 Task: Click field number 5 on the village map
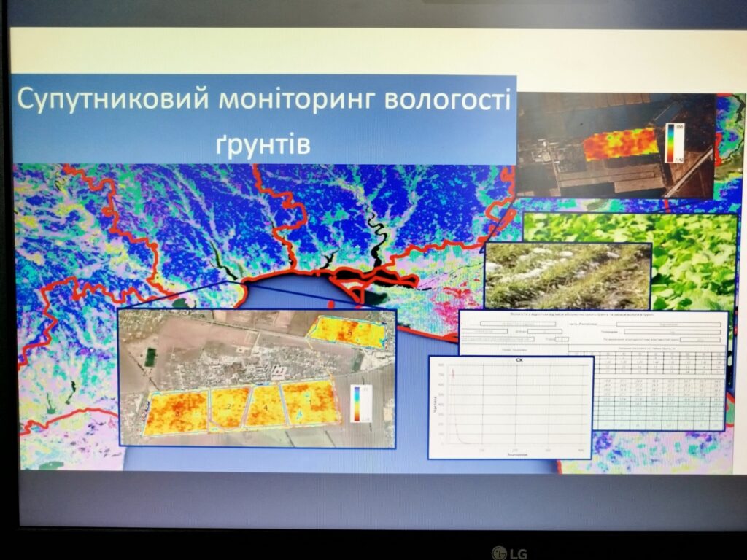(x=349, y=333)
